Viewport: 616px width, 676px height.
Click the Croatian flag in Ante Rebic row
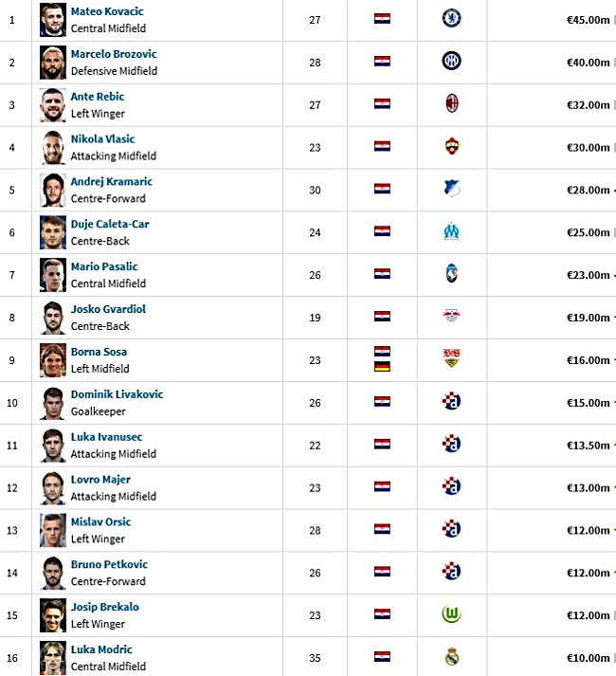tap(382, 104)
